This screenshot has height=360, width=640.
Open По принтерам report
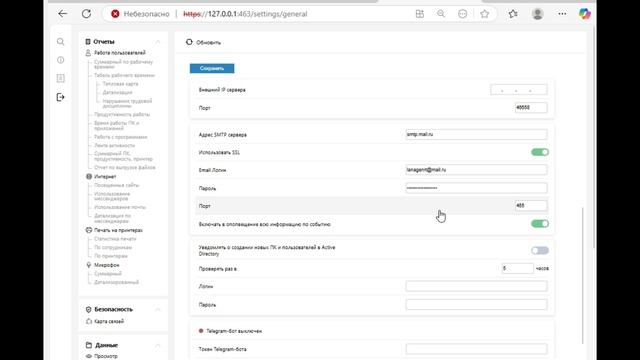pyautogui.click(x=111, y=256)
